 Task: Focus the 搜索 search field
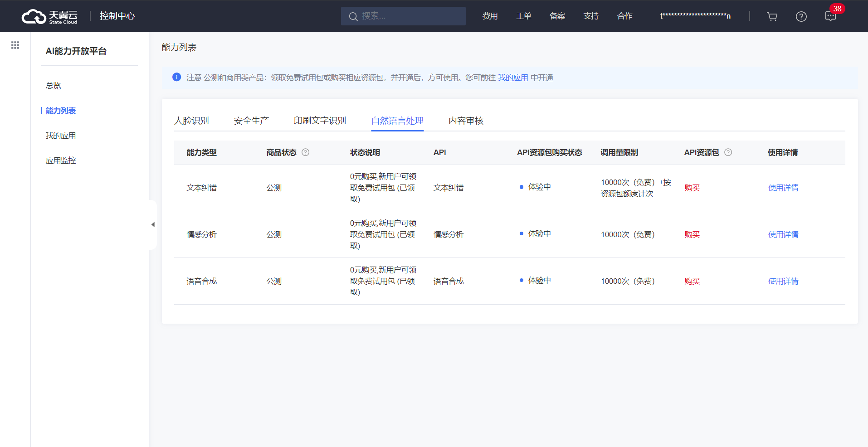pos(403,16)
